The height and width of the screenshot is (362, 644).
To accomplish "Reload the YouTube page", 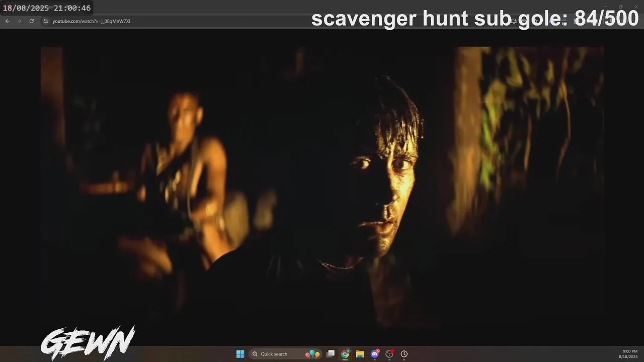I will [31, 21].
